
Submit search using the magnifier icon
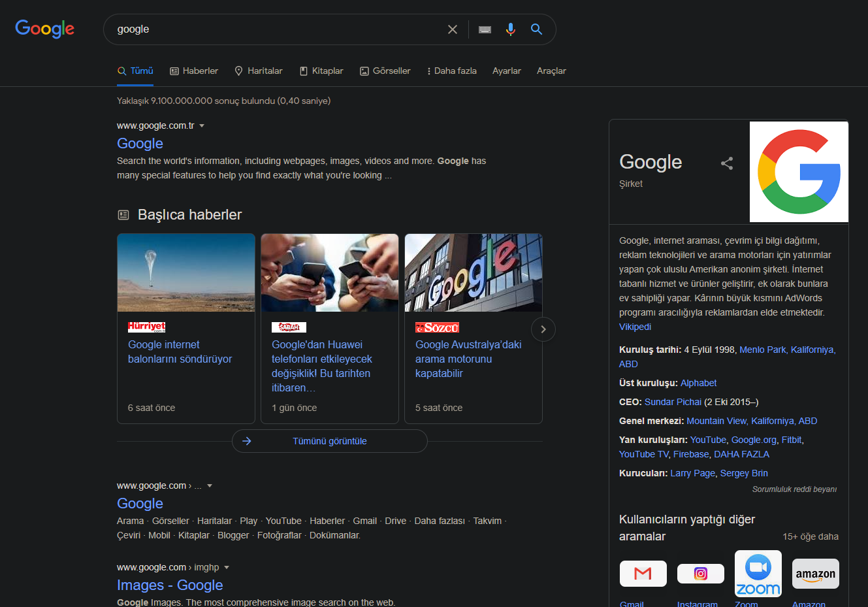coord(536,29)
